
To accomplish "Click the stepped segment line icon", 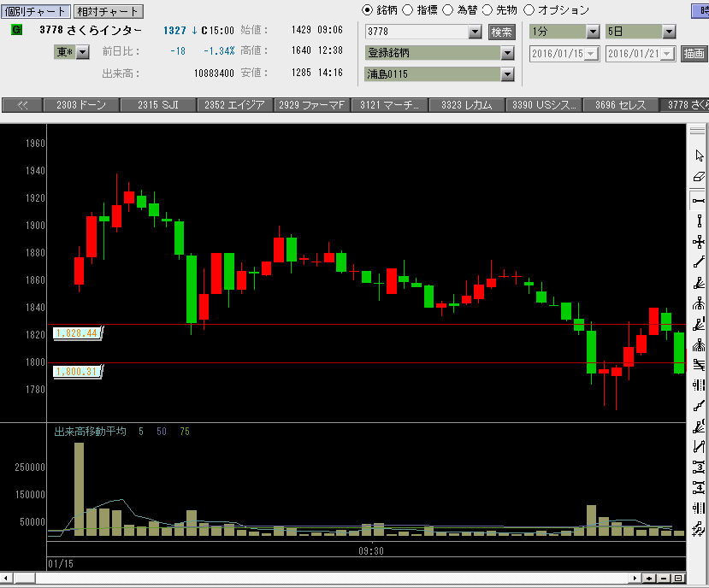I will [x=699, y=406].
